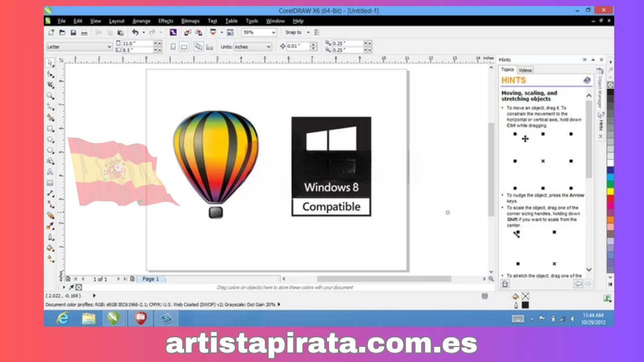The height and width of the screenshot is (362, 644).
Task: Click the page width 11.0 field
Action: [137, 43]
